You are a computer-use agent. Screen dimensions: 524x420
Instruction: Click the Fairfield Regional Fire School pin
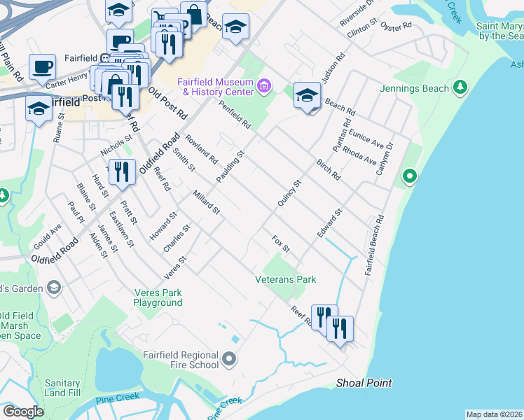point(229,359)
